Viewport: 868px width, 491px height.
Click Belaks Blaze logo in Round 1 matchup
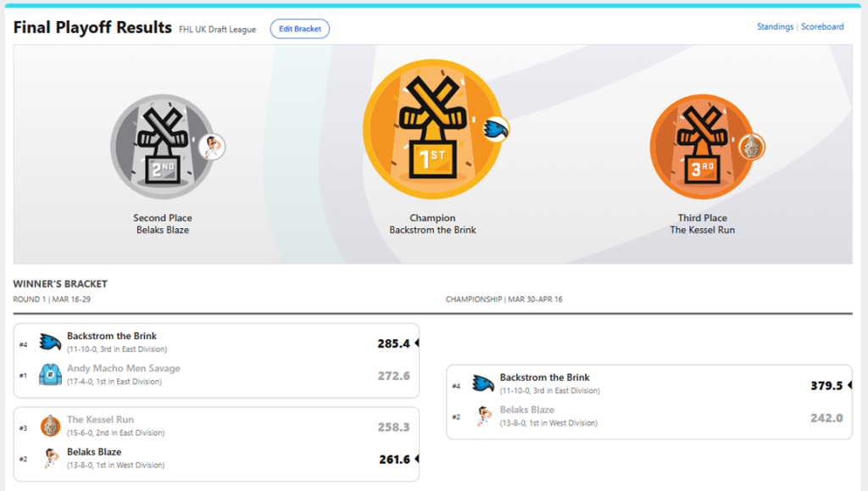coord(50,458)
